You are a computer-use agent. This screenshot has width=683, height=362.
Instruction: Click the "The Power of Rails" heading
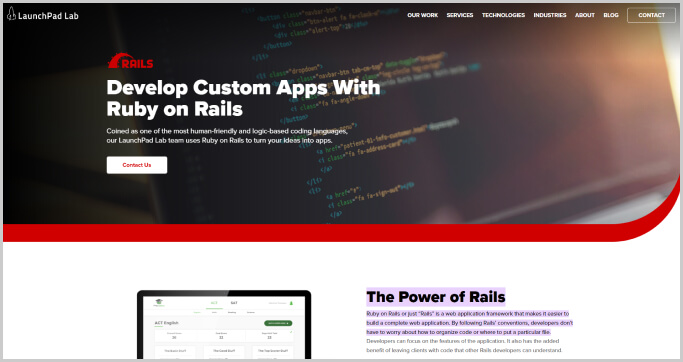436,297
